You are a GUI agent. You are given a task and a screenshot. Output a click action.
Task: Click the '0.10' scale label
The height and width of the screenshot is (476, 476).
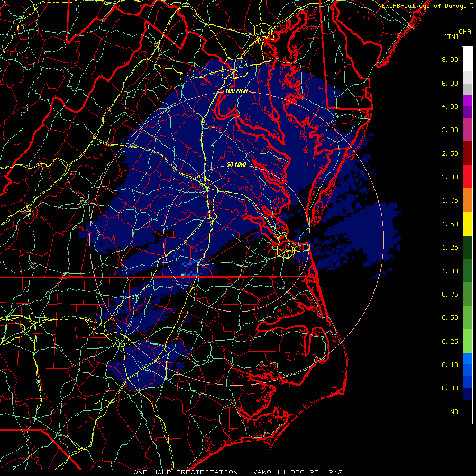point(450,365)
